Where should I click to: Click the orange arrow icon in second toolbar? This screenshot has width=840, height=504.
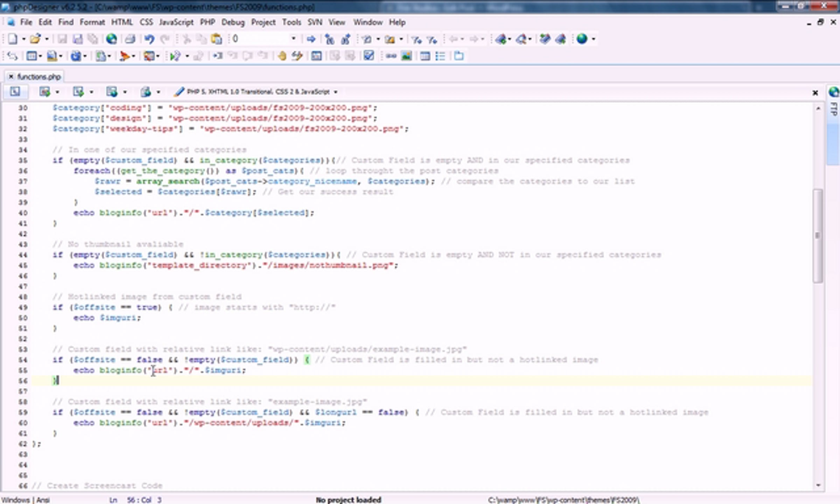[x=124, y=56]
